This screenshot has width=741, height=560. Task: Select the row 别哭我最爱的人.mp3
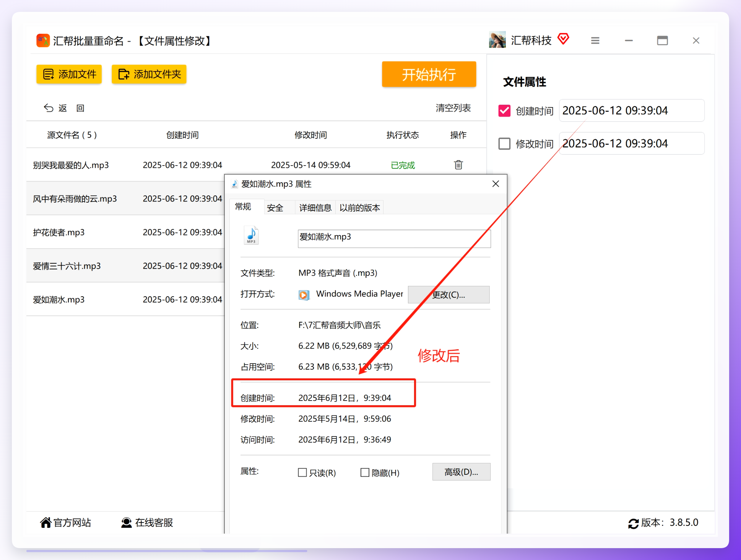click(256, 165)
